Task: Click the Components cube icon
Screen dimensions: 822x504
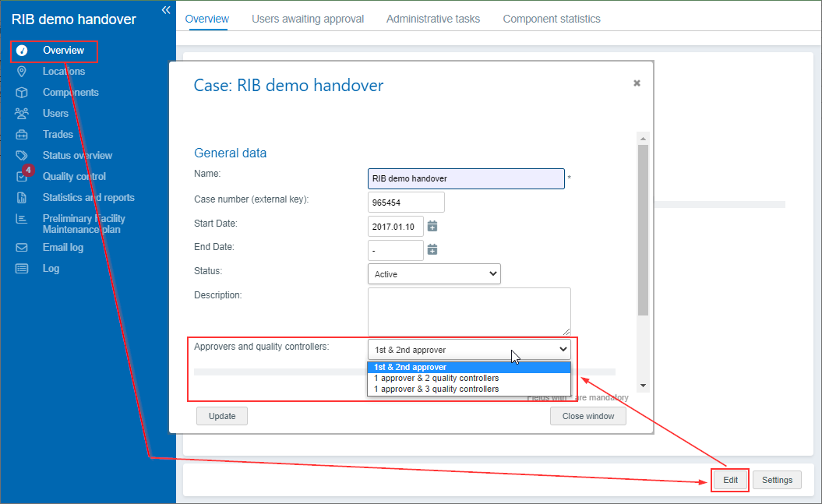Action: (22, 93)
